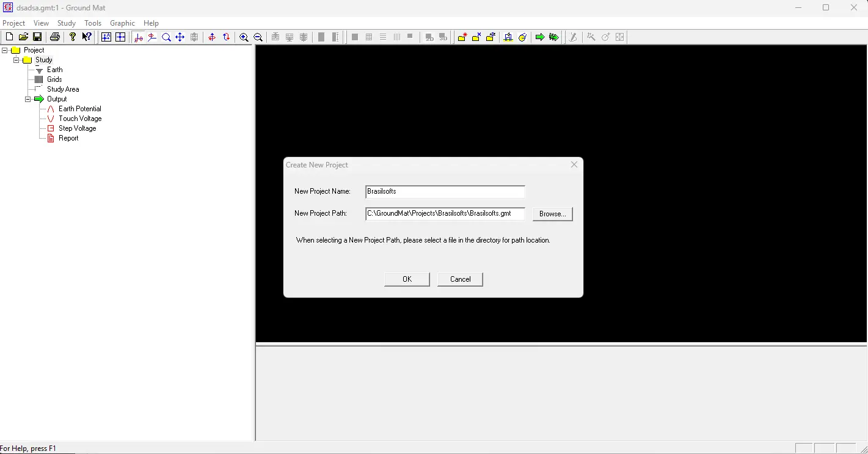868x454 pixels.
Task: Select the Project root label
Action: (x=34, y=50)
